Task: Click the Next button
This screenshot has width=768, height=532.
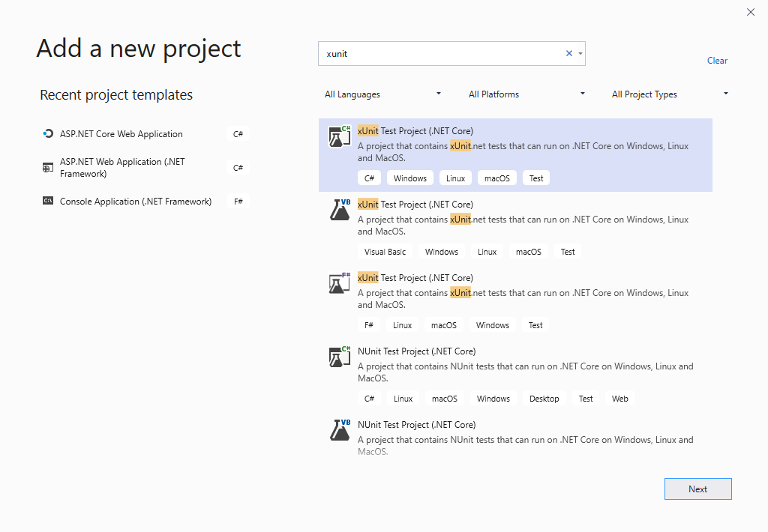Action: (698, 489)
